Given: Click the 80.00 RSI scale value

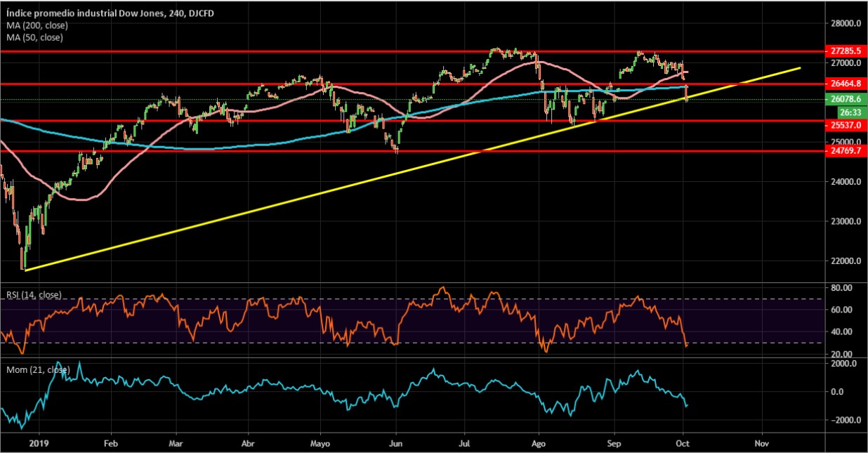Looking at the screenshot, I should (841, 288).
